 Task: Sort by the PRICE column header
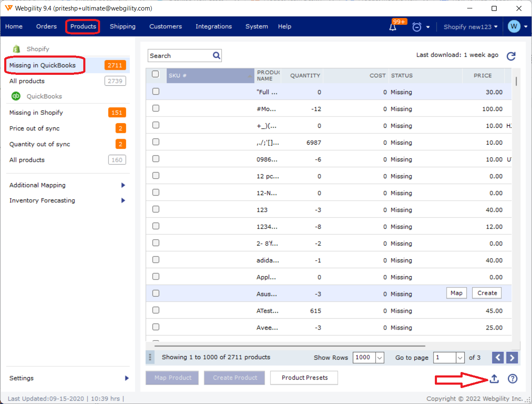pyautogui.click(x=483, y=76)
